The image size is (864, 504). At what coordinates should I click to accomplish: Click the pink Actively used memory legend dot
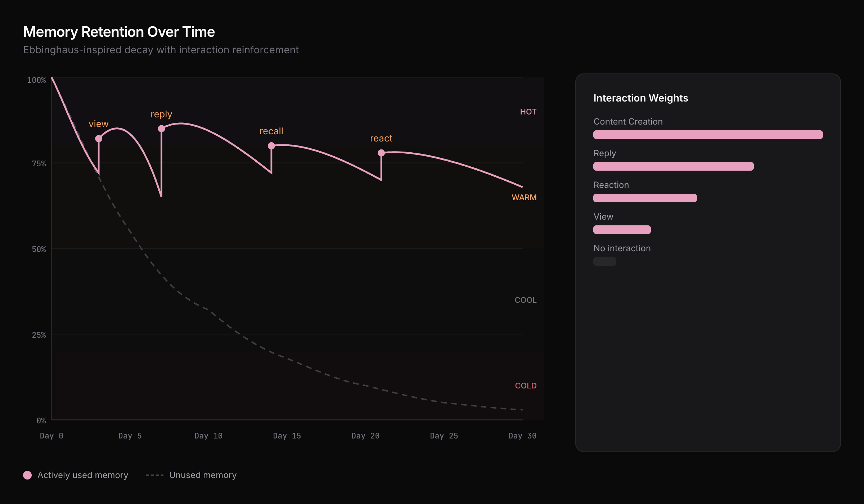(x=27, y=475)
